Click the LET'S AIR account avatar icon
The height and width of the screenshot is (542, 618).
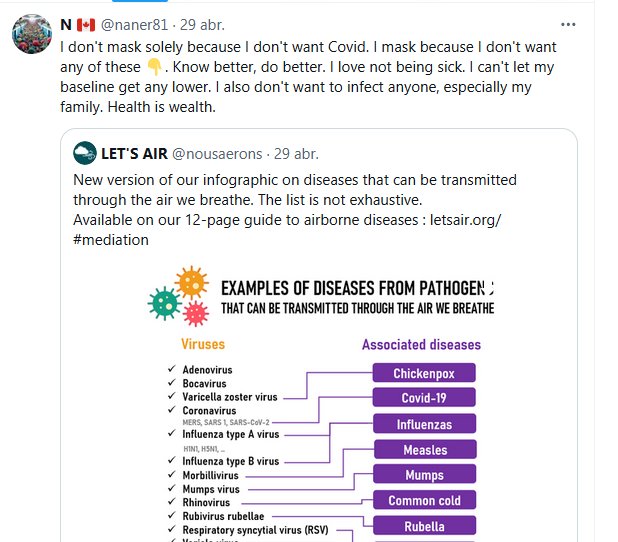pyautogui.click(x=85, y=154)
